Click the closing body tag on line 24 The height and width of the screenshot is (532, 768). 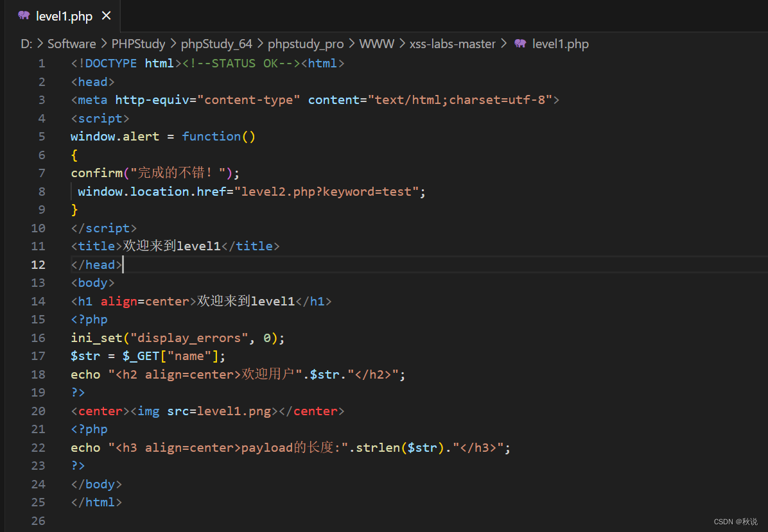point(96,485)
